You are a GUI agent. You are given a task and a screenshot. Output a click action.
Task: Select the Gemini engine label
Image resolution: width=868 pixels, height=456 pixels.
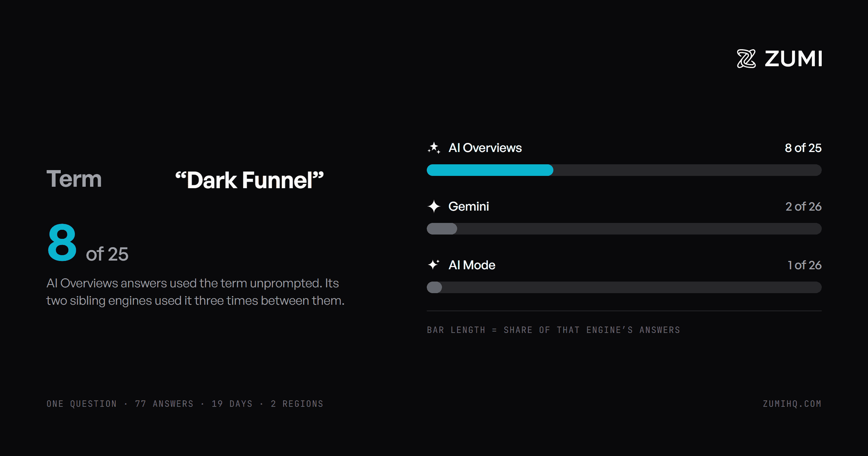point(469,206)
